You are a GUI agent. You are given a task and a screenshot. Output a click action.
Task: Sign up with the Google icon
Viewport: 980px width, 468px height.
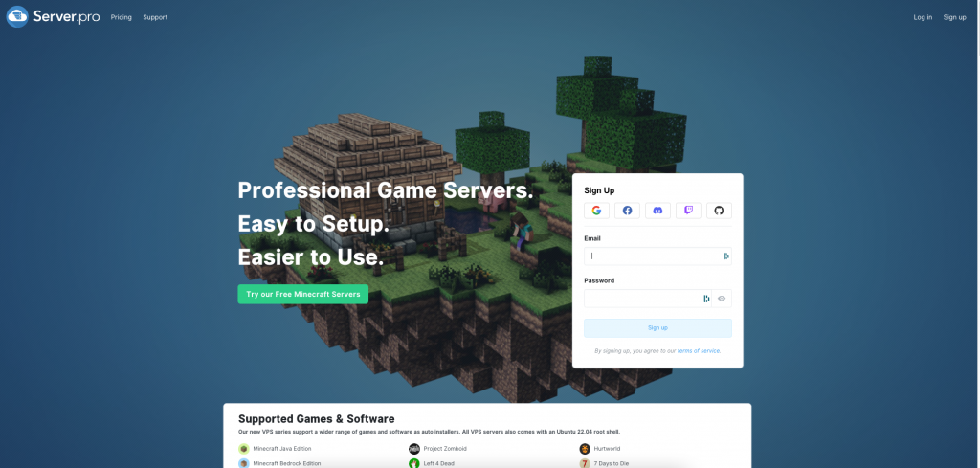[596, 211]
